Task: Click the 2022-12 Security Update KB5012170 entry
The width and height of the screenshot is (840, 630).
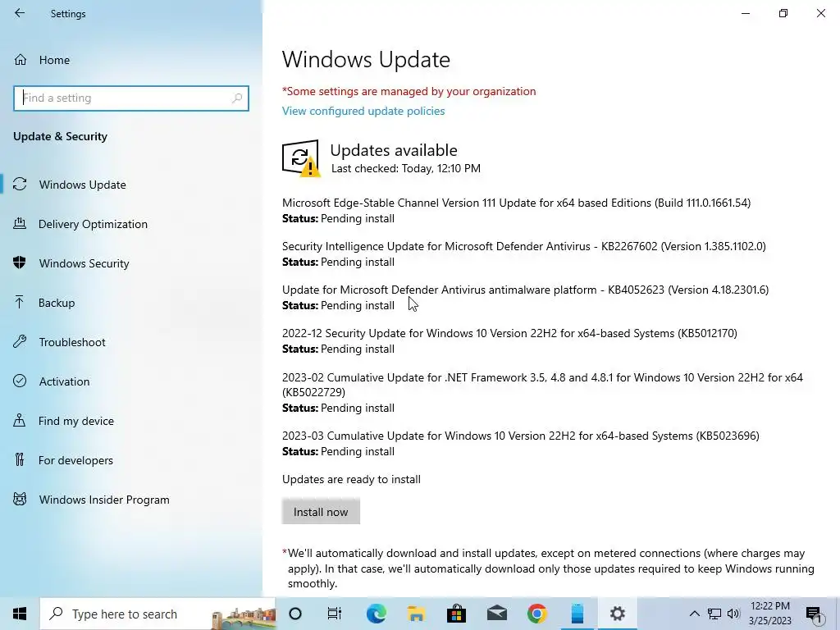Action: [509, 340]
